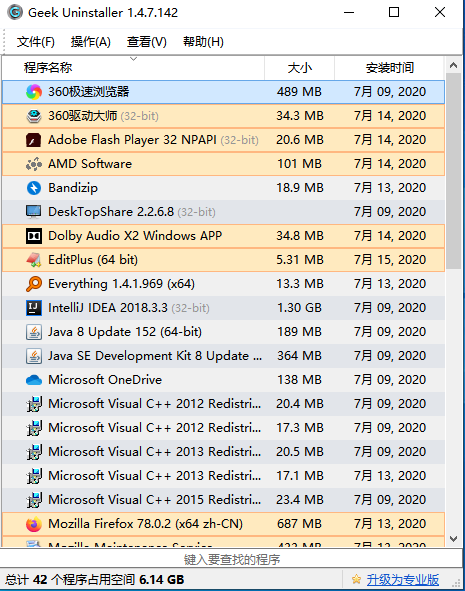
Task: Sort list by 安装时间 column header
Action: pyautogui.click(x=390, y=68)
